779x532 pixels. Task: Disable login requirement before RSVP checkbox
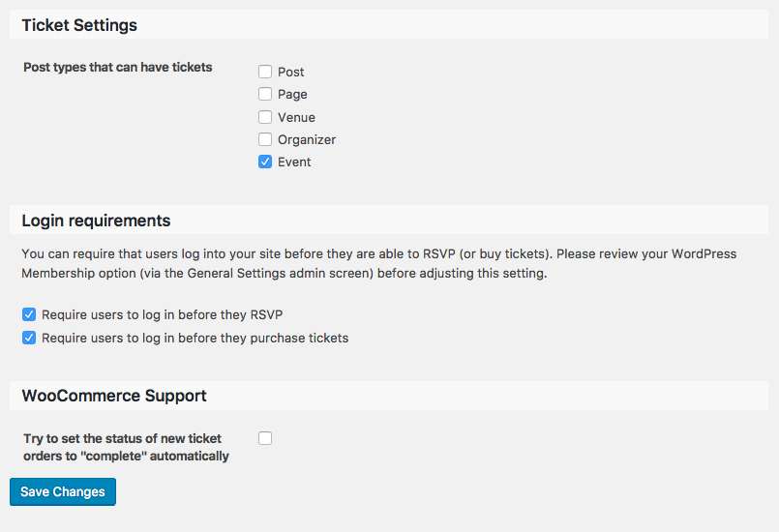point(29,315)
